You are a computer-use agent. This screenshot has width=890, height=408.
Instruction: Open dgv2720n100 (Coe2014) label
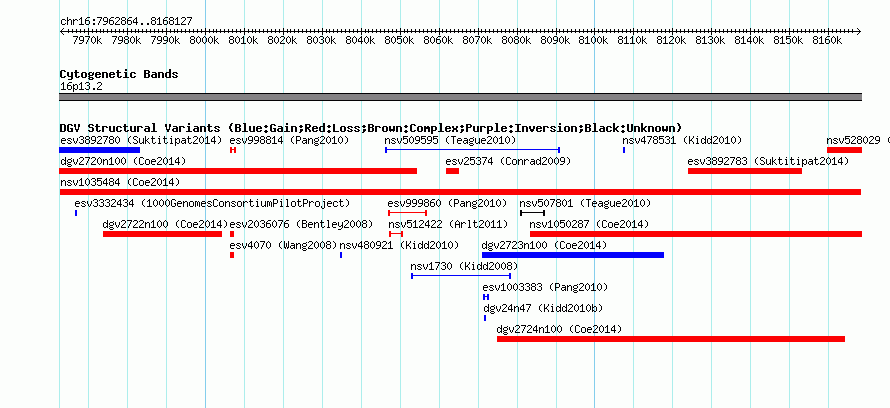(123, 161)
